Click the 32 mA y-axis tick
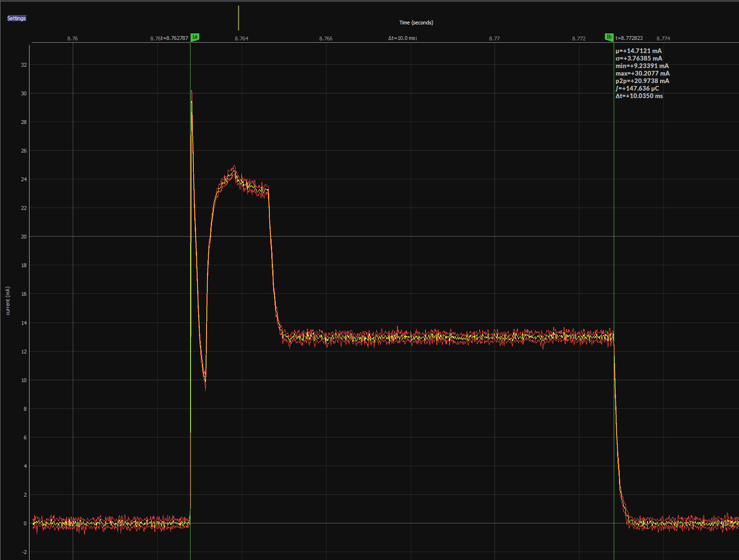Viewport: 739px width, 560px height. (x=24, y=65)
